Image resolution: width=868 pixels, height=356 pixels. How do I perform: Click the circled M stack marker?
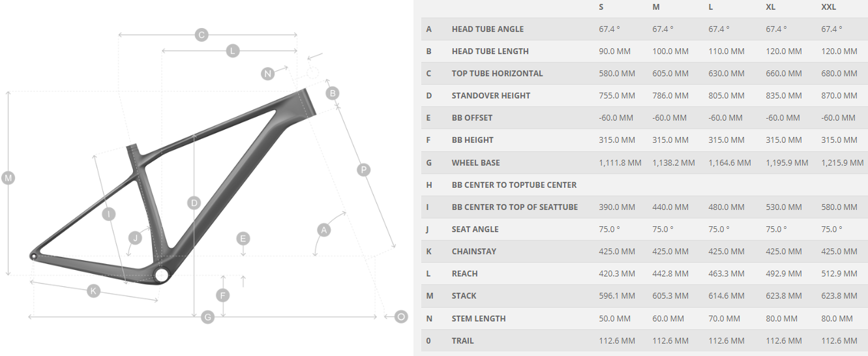click(x=8, y=177)
